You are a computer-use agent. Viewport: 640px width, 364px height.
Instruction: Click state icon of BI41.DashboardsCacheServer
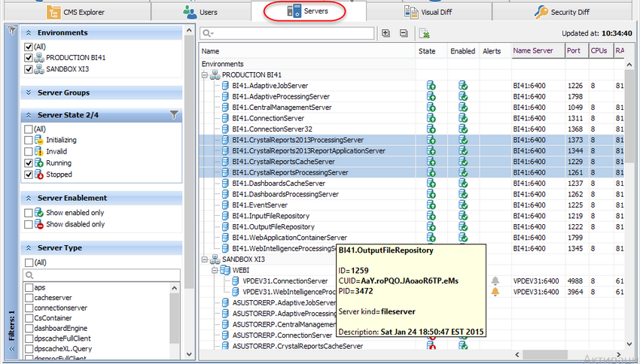(431, 184)
